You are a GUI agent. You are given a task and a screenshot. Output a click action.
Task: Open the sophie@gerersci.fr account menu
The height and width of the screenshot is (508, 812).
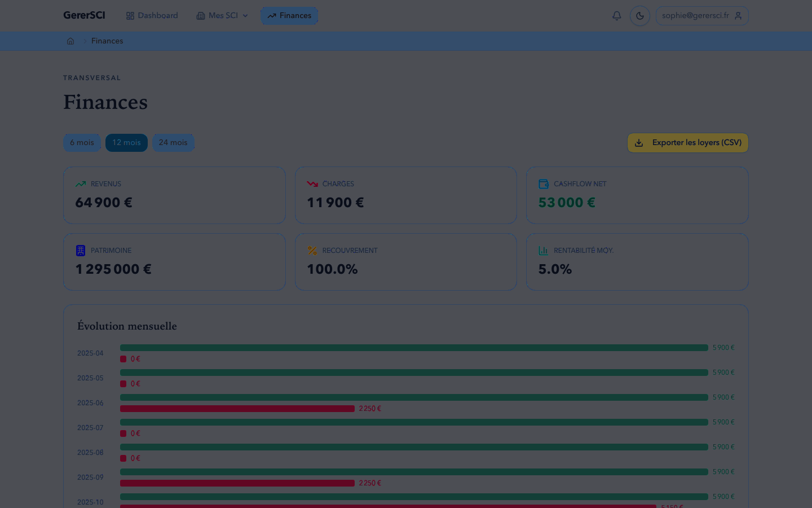701,16
